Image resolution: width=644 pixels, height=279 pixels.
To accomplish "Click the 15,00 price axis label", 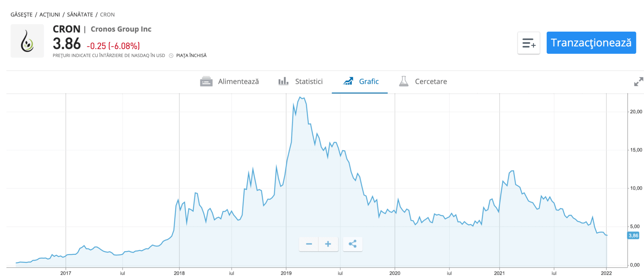I will [x=636, y=150].
